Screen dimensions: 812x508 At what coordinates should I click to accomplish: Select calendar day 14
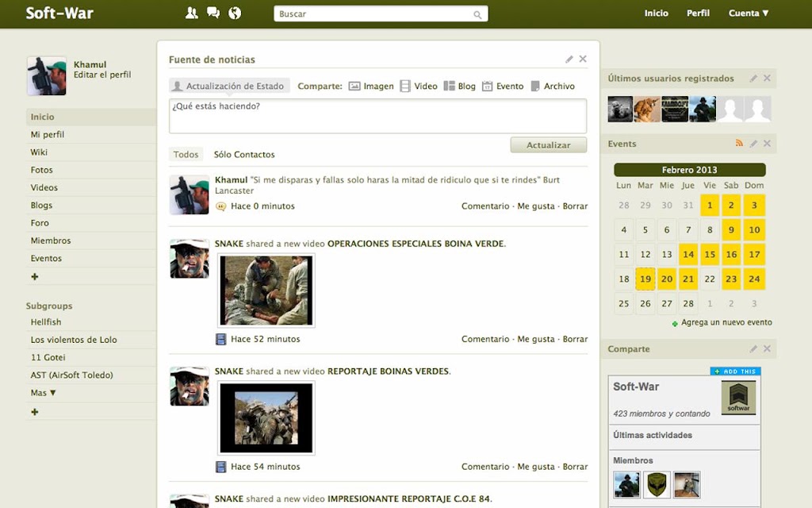(x=688, y=255)
